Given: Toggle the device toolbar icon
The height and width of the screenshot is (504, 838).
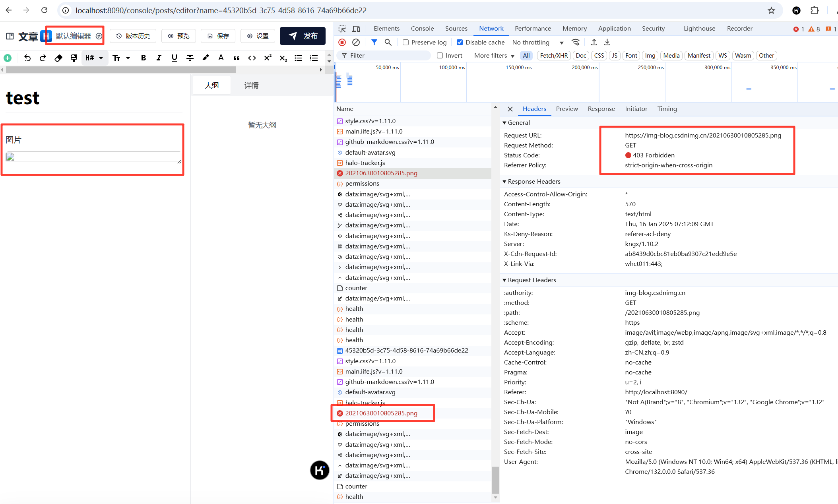Looking at the screenshot, I should pos(356,29).
